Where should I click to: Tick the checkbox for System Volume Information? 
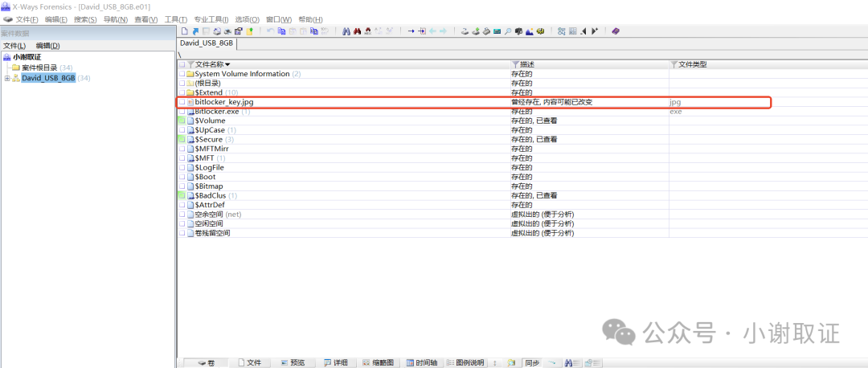pos(182,74)
